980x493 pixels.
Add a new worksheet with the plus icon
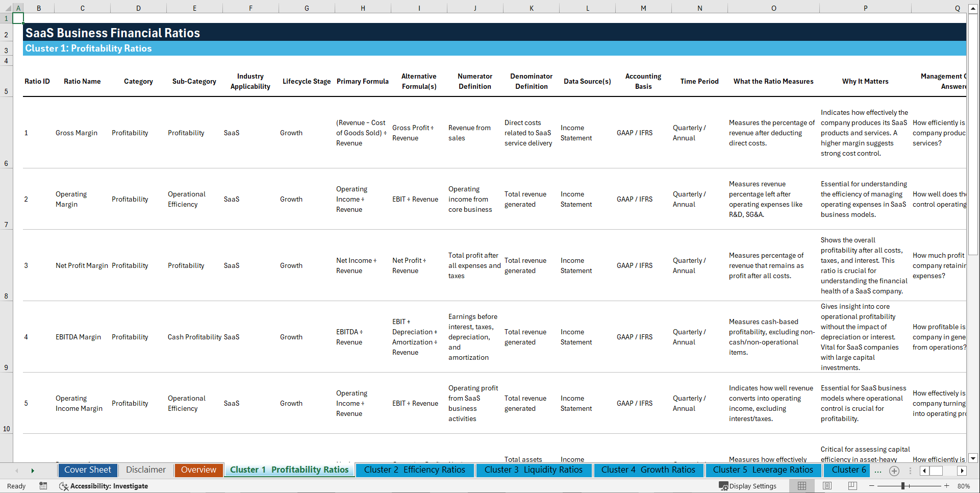pyautogui.click(x=894, y=471)
